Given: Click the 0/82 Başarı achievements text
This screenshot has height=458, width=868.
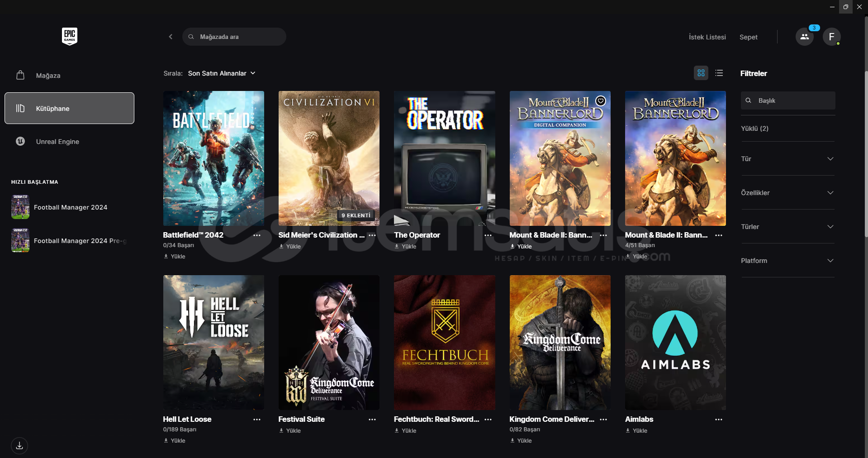Looking at the screenshot, I should click(x=525, y=429).
